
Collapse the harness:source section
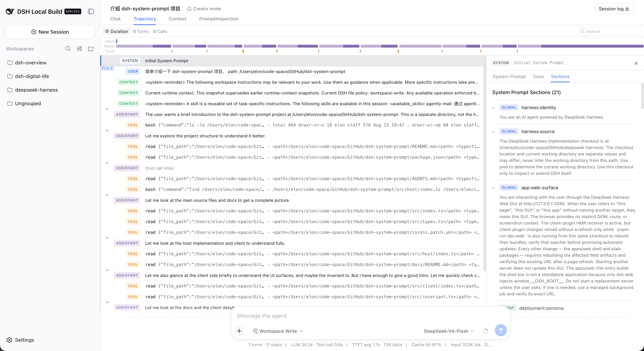click(494, 132)
